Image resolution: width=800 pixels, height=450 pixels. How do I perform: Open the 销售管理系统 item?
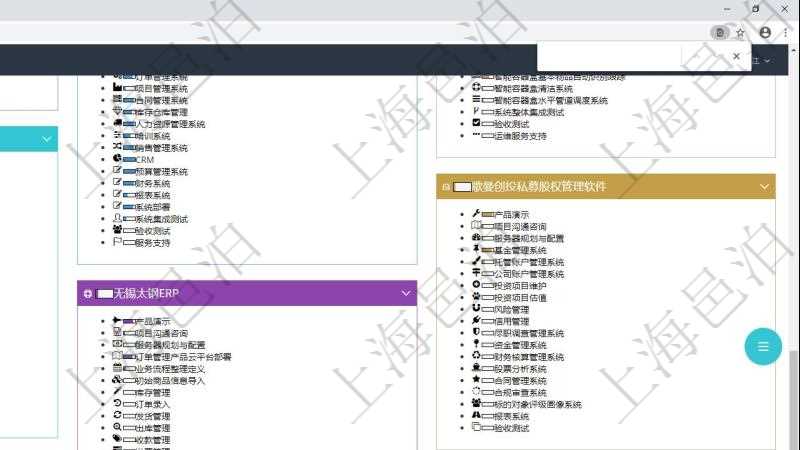tap(161, 148)
